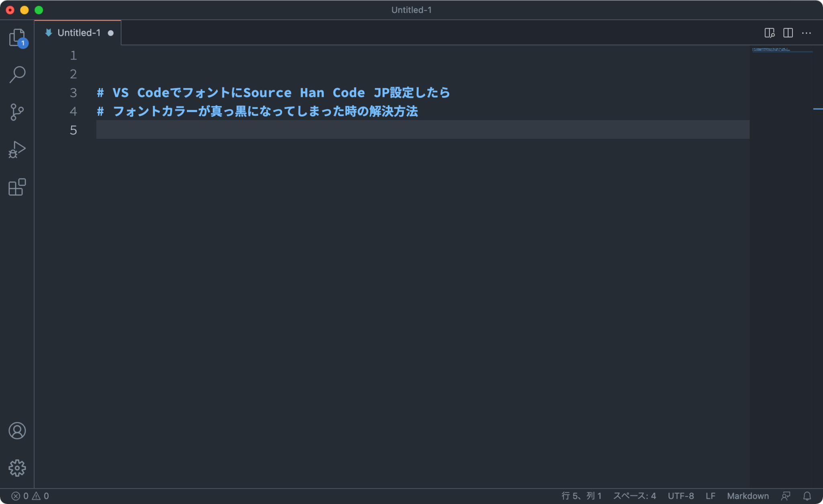
Task: Click the errors and warnings counter
Action: pos(29,496)
